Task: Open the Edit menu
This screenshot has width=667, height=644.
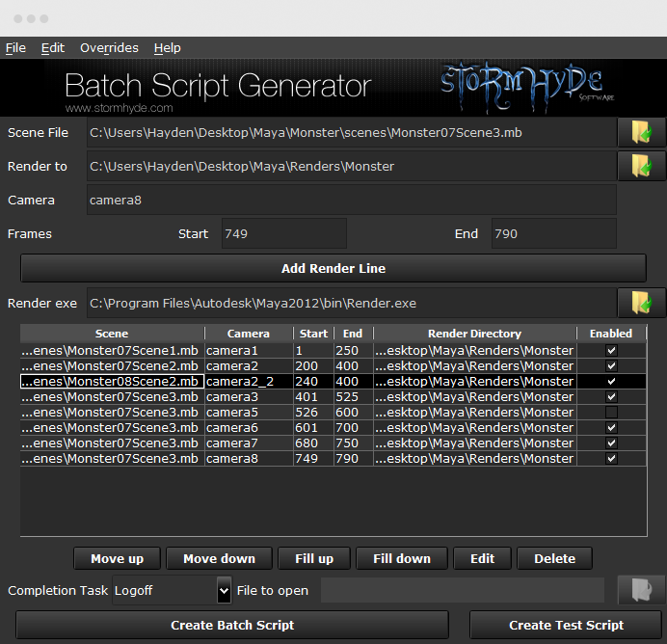Action: pos(53,48)
